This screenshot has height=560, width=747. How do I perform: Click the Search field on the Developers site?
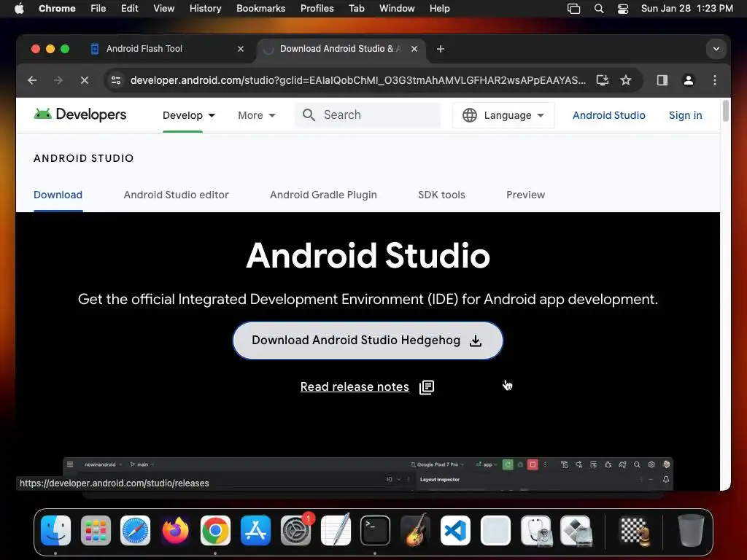coord(368,114)
